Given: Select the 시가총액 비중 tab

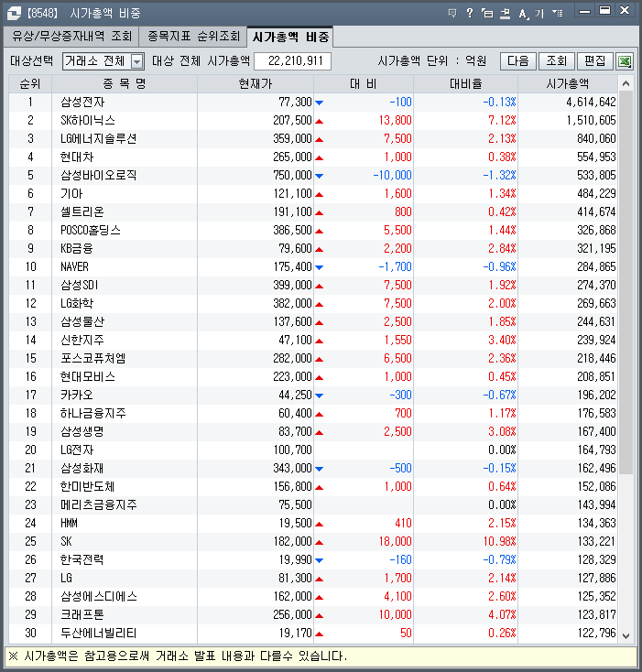Looking at the screenshot, I should coord(290,37).
